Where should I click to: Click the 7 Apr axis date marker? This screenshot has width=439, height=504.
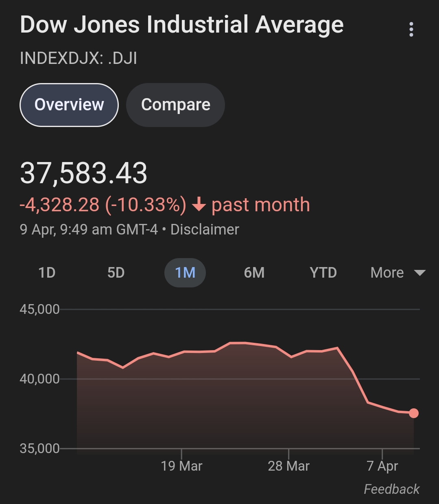point(382,466)
